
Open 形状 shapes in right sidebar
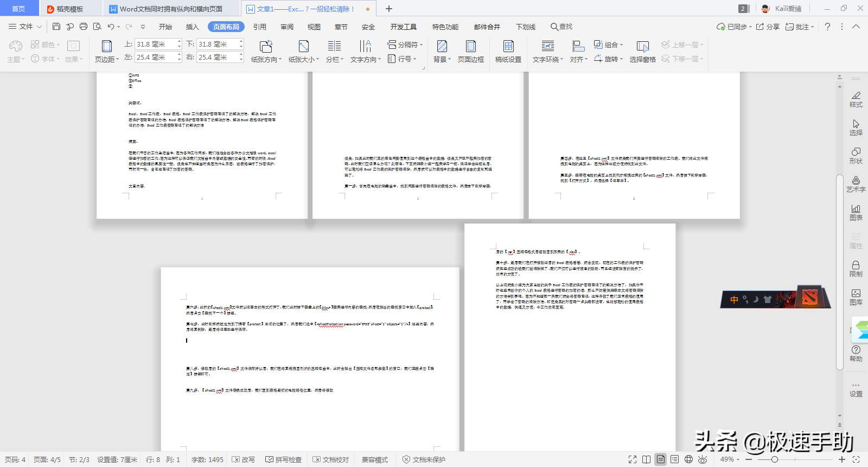tap(856, 156)
